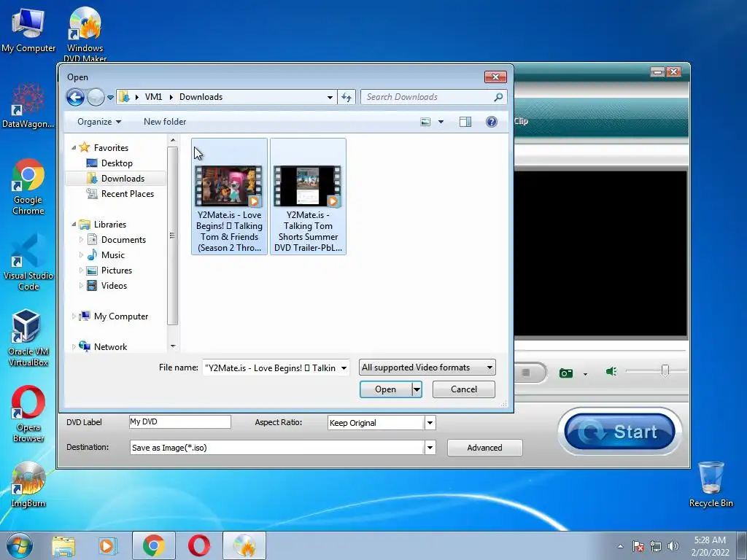This screenshot has width=747, height=560.
Task: Open Destination Save as Image dropdown
Action: 430,448
